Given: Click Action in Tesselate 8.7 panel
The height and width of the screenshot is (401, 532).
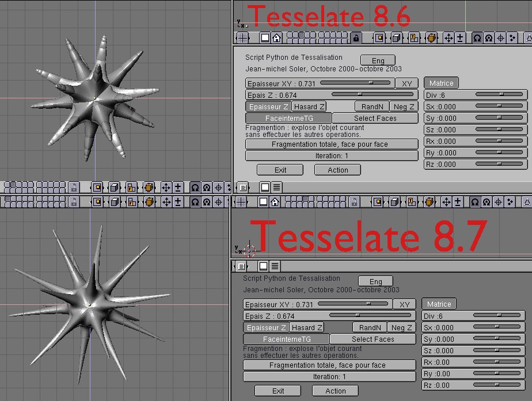Looking at the screenshot, I should coord(335,391).
